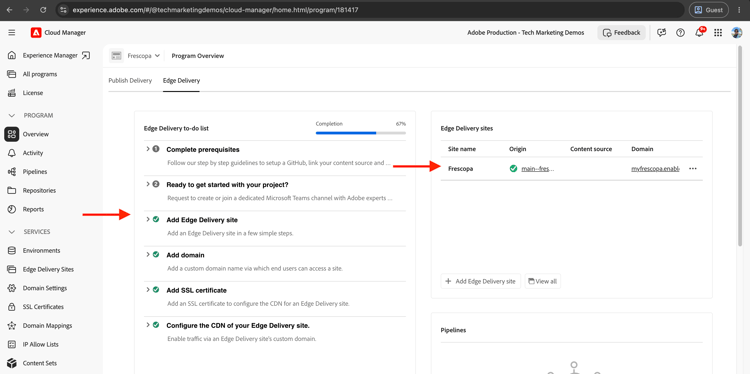Open the myfrescopa domain link
The height and width of the screenshot is (374, 750).
point(655,169)
